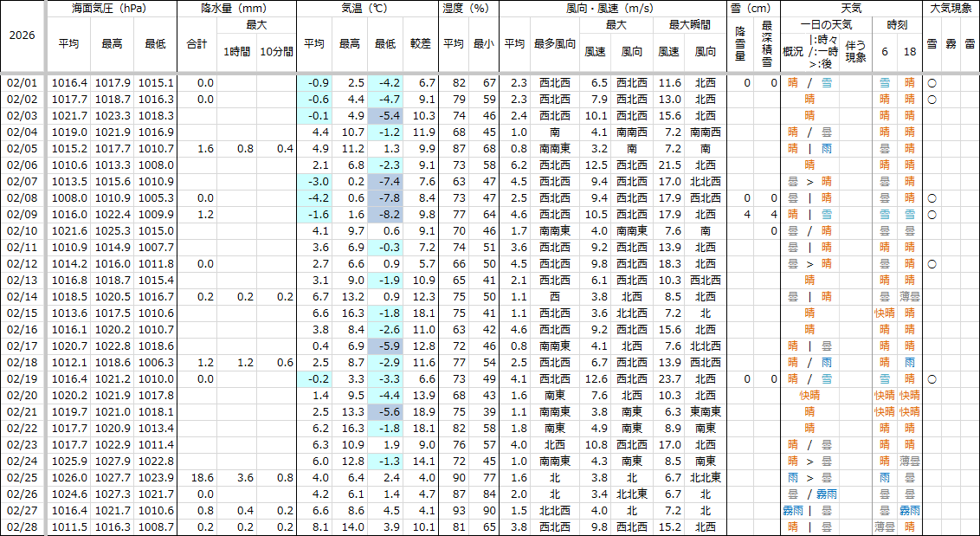
Task: Select the 1026.0 average pressure cell
Action: point(69,478)
